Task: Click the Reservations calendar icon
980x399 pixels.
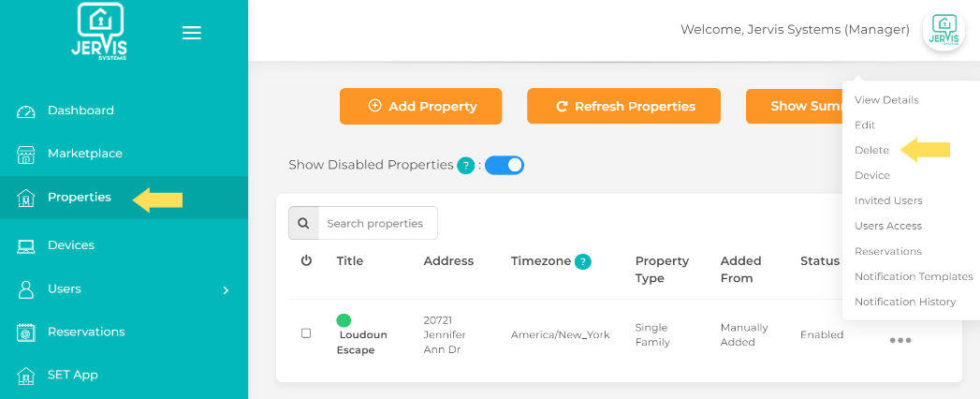Action: (x=26, y=332)
